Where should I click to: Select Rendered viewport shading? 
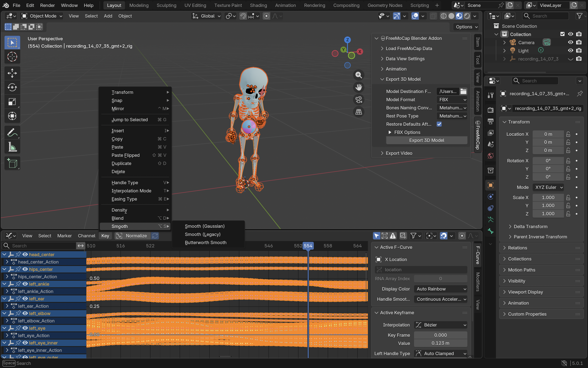(467, 16)
